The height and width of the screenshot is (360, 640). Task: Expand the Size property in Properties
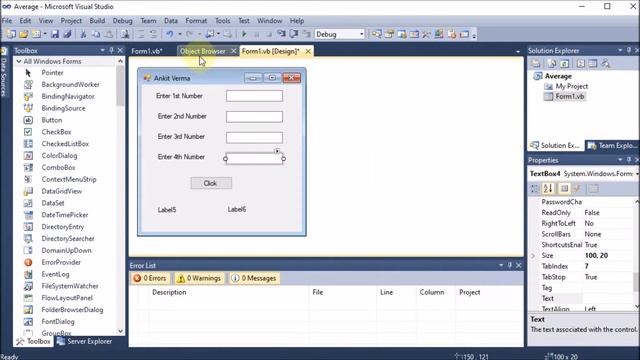point(533,256)
